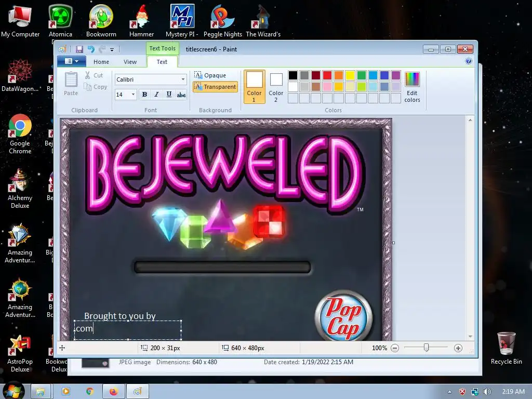Screen dimensions: 532x399
Task: Toggle Strikethrough formatting
Action: [181, 95]
